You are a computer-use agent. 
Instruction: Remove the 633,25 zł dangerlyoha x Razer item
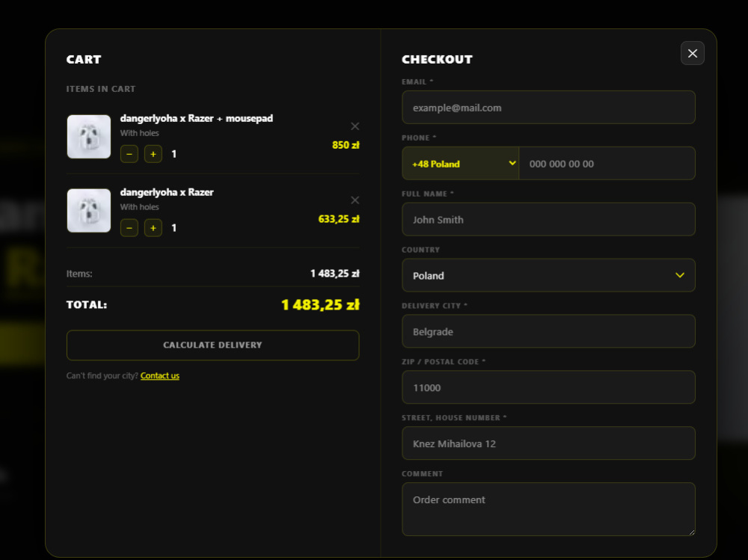(355, 200)
